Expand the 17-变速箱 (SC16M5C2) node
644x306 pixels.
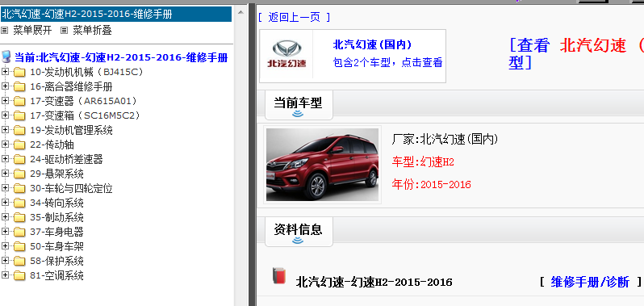point(5,115)
